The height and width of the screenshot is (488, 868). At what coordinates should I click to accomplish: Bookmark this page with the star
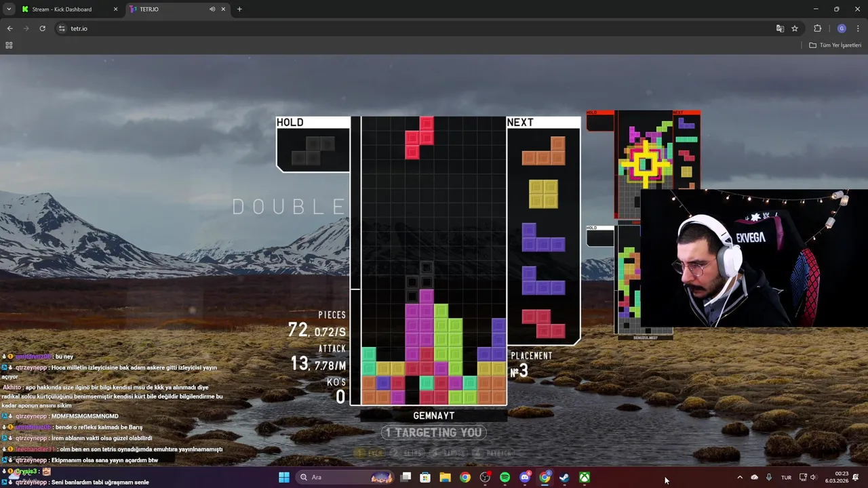click(x=795, y=28)
